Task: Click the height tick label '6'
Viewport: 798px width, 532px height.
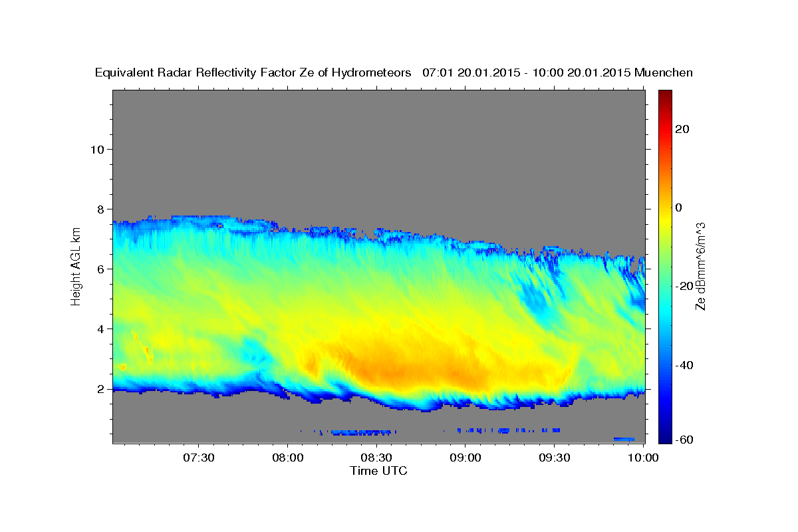Action: tap(100, 269)
